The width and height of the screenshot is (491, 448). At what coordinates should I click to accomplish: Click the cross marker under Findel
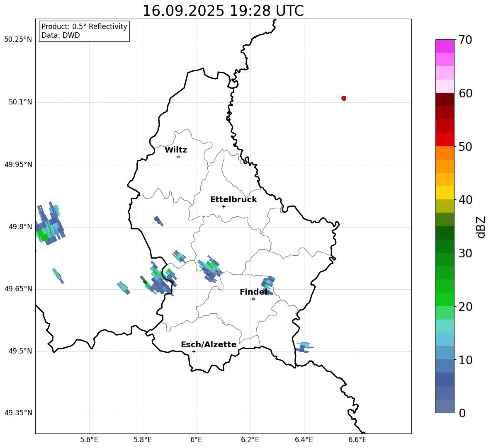coord(253,299)
